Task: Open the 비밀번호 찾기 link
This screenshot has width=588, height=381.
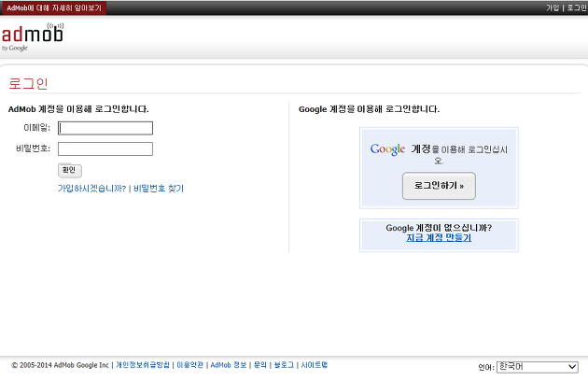Action: point(159,188)
